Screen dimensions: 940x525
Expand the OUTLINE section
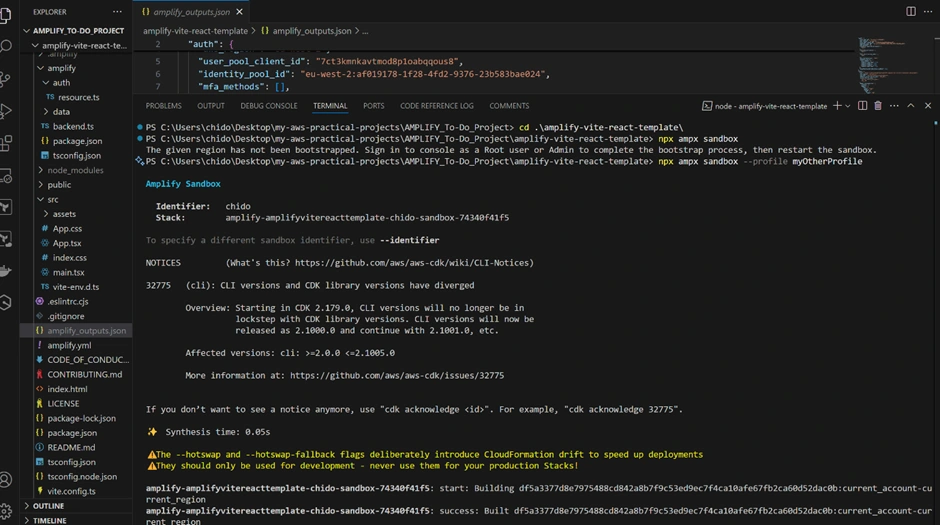(48, 506)
